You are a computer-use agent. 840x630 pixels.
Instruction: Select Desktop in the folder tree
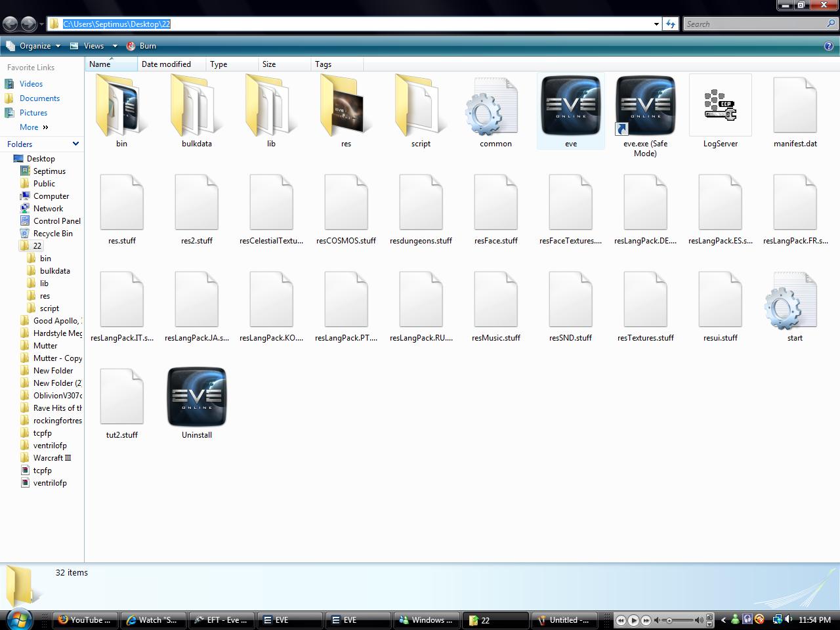[x=41, y=159]
